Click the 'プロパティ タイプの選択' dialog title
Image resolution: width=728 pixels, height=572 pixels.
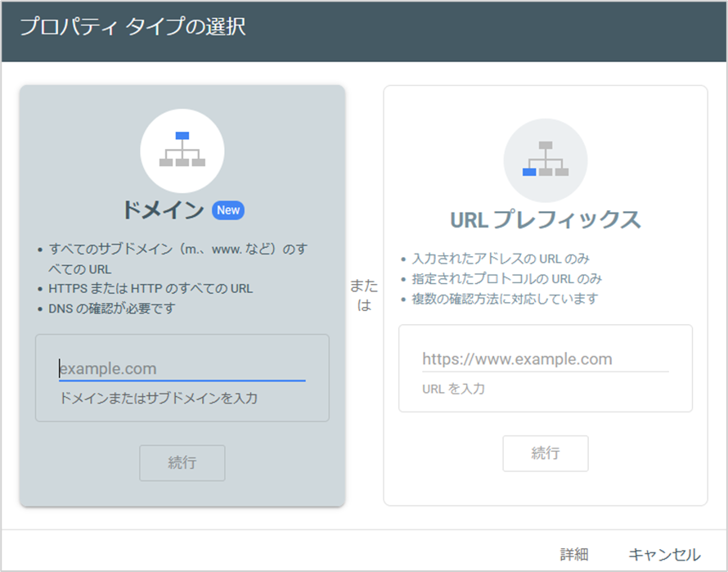point(133,26)
